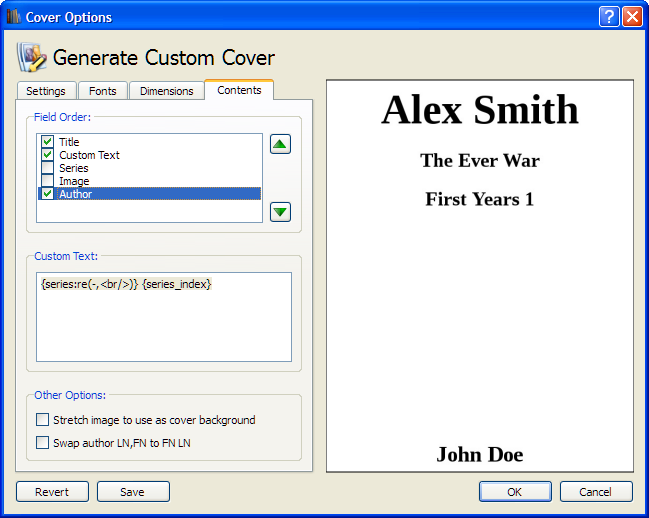Uncheck the Custom Text field checkbox
The width and height of the screenshot is (649, 518).
tap(47, 155)
